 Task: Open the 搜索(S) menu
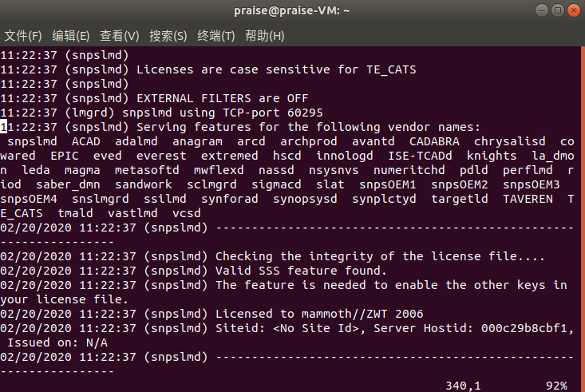click(168, 36)
